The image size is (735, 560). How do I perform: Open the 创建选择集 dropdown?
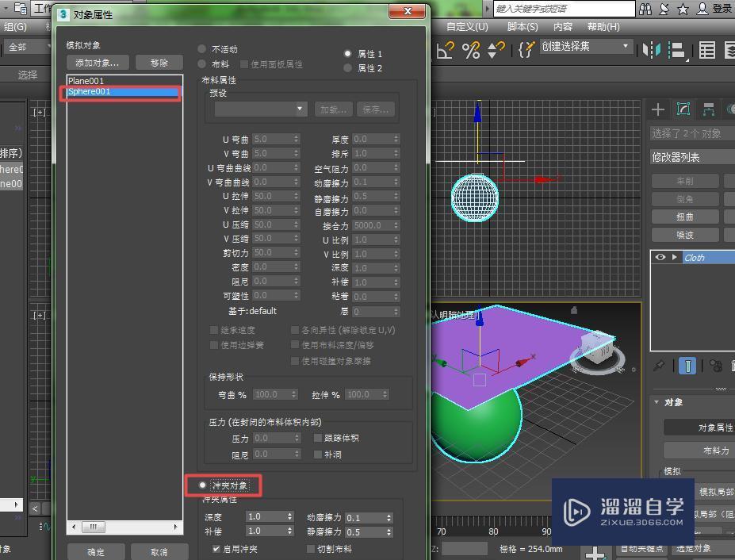(x=585, y=47)
